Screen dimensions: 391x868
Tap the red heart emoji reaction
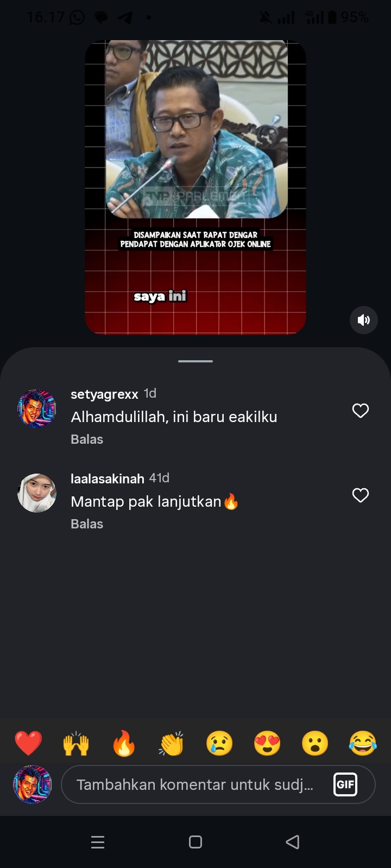(x=28, y=743)
